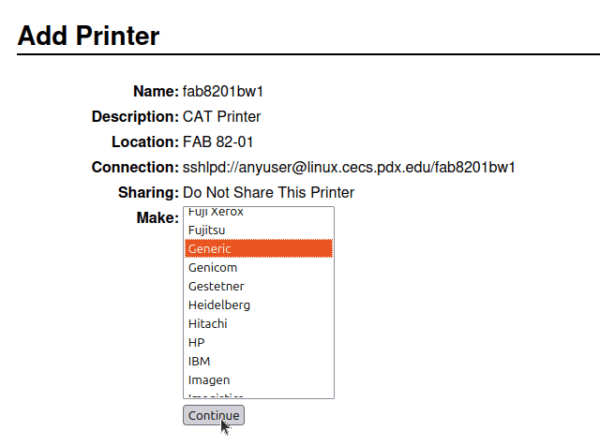Select Heidelberg as the printer make
The height and width of the screenshot is (446, 600).
(x=219, y=305)
